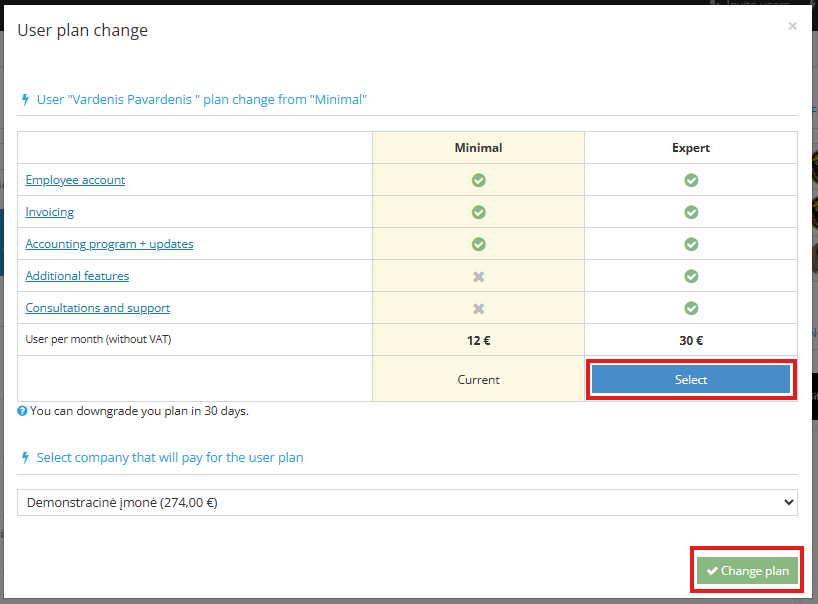The width and height of the screenshot is (818, 604).
Task: Click the help icon beside downgrade notice
Action: pos(22,411)
